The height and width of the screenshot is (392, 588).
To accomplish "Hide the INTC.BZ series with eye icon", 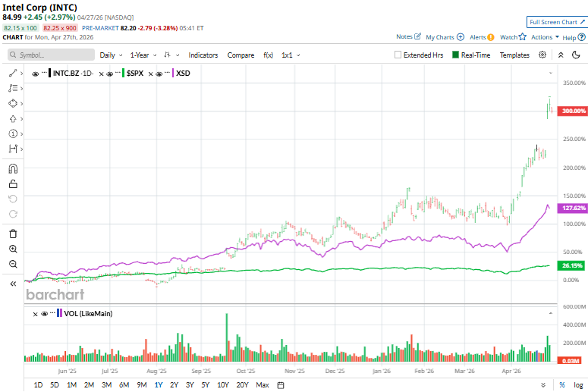I will (x=36, y=74).
